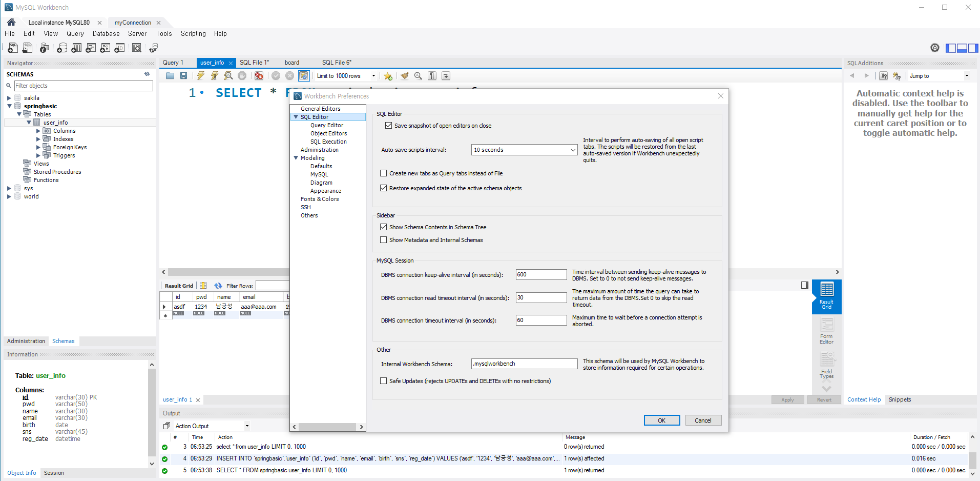Screen dimensions: 980x481
Task: Click the create stored procedure icon
Action: [x=105, y=48]
